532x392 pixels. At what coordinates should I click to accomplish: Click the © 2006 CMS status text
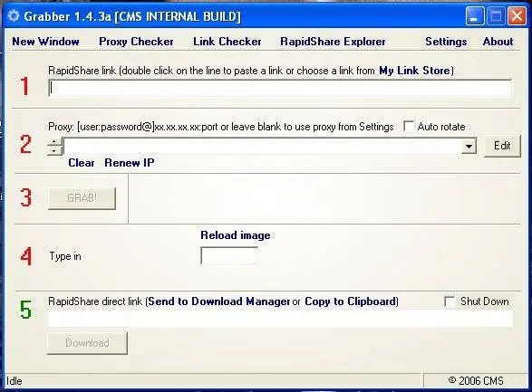(475, 380)
